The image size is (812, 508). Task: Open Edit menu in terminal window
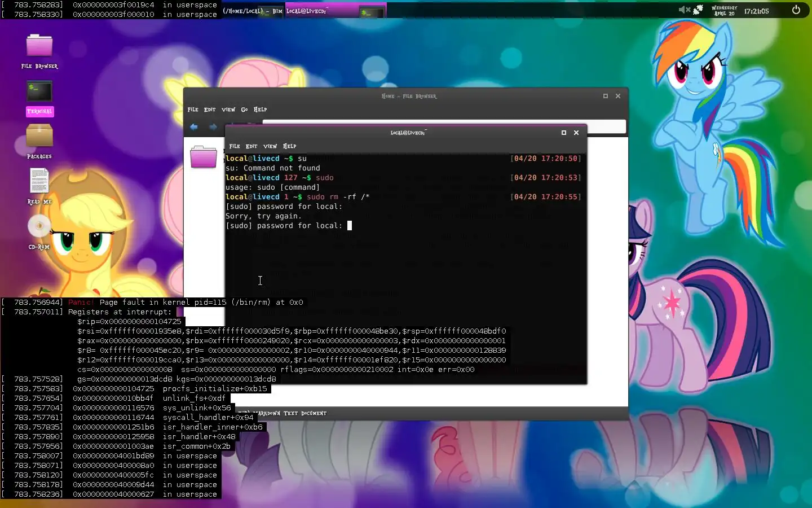251,146
